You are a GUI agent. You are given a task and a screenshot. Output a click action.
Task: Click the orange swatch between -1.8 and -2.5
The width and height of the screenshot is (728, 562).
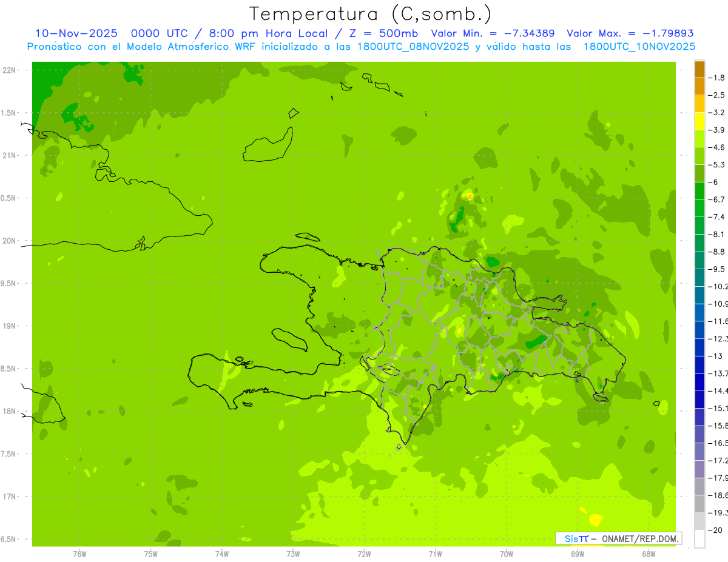point(699,87)
